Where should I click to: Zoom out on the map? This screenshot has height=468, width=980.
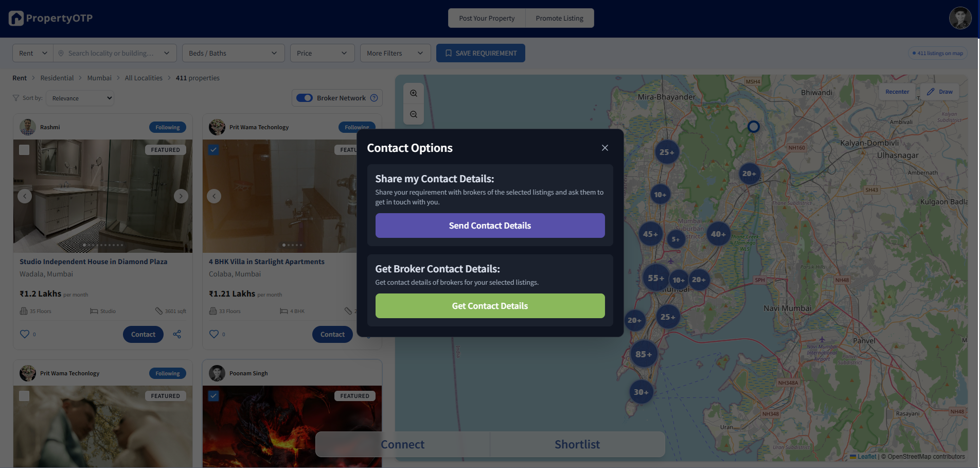414,114
